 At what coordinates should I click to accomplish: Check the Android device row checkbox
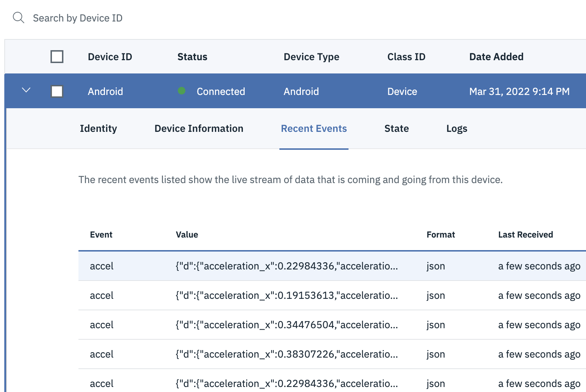57,91
